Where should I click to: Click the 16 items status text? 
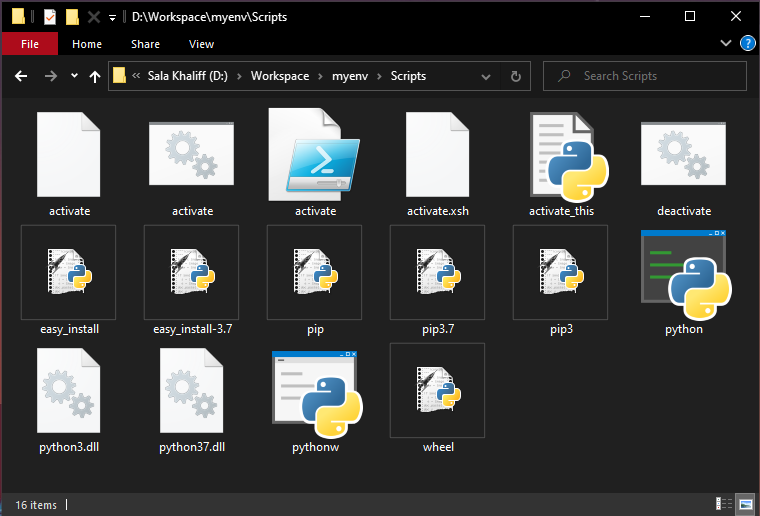(36, 505)
